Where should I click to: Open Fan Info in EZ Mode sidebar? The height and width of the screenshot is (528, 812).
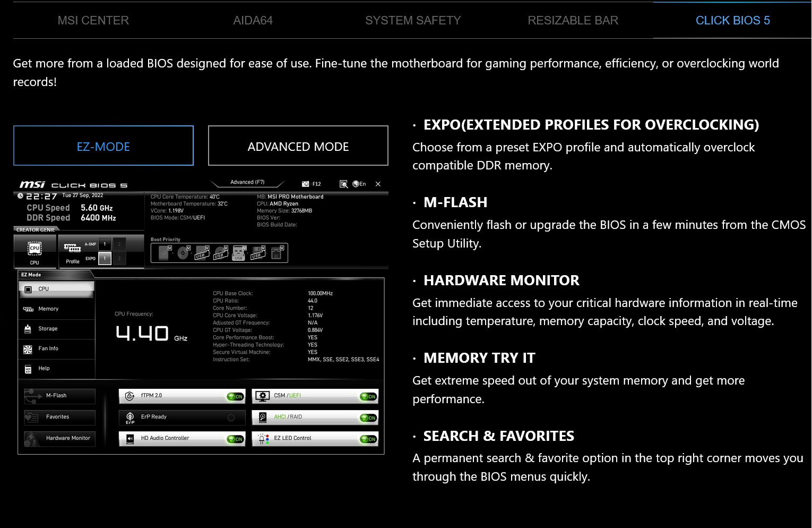coord(48,349)
